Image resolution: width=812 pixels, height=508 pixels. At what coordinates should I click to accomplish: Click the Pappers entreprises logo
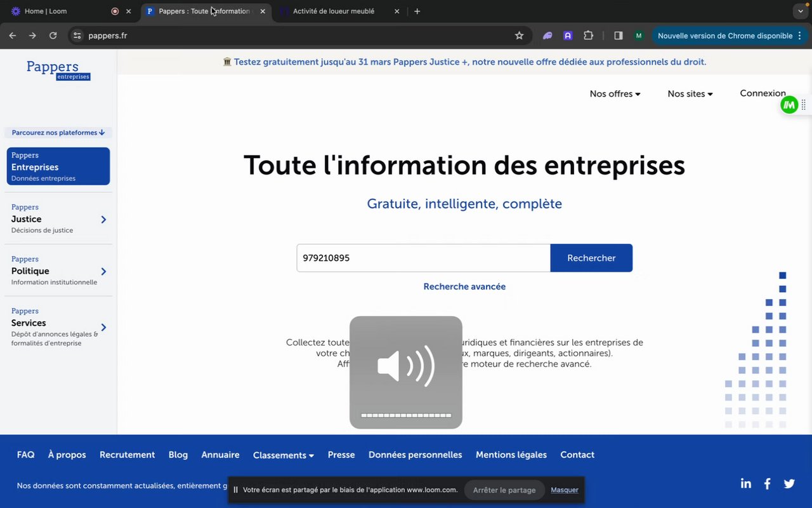tap(58, 69)
